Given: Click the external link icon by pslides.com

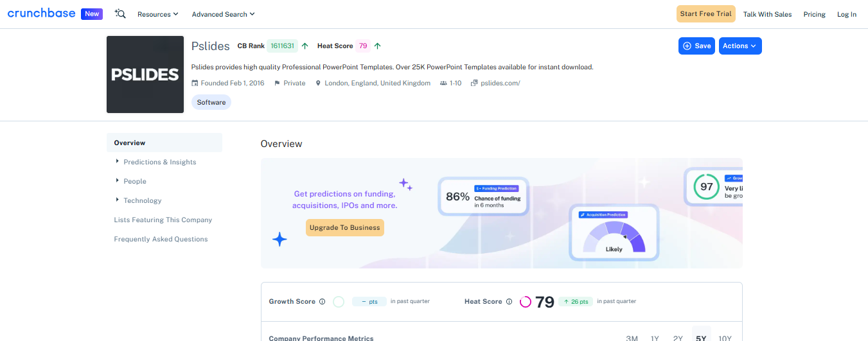Looking at the screenshot, I should [475, 83].
